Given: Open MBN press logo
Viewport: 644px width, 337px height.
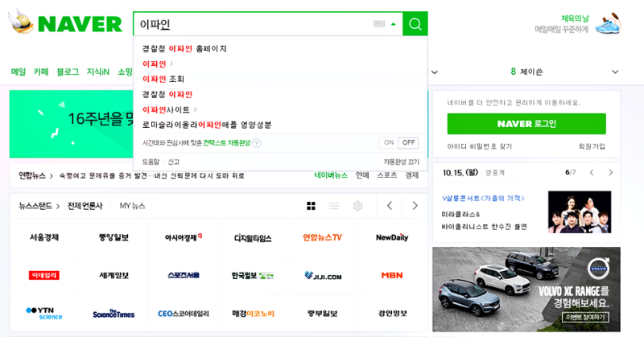Looking at the screenshot, I should (392, 275).
